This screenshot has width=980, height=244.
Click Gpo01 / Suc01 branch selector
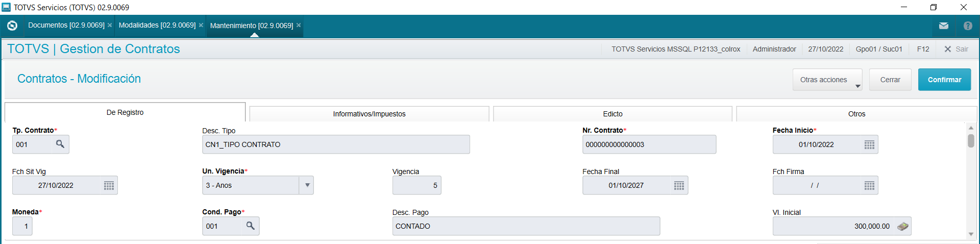pos(879,49)
